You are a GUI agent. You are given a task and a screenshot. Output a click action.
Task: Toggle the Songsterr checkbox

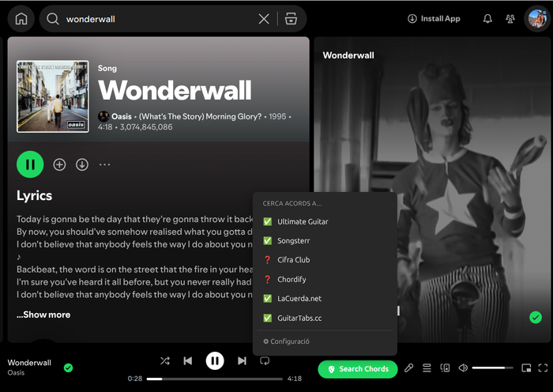[268, 240]
